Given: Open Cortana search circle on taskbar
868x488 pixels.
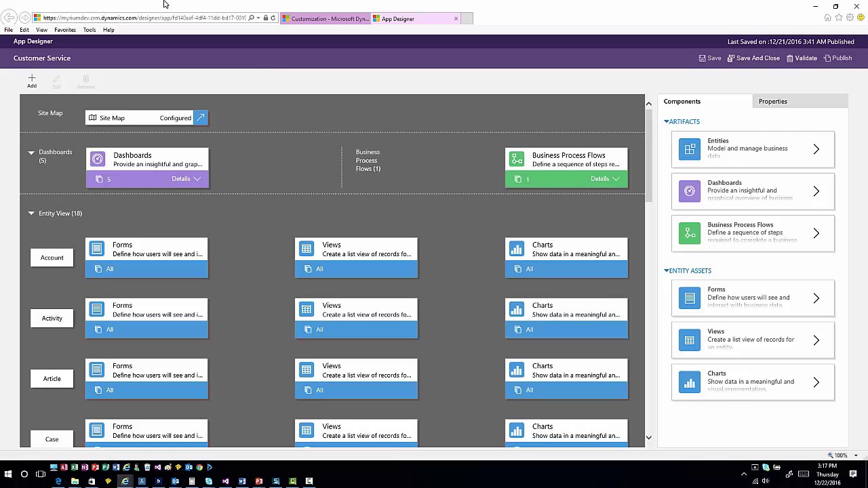Looking at the screenshot, I should [x=24, y=474].
